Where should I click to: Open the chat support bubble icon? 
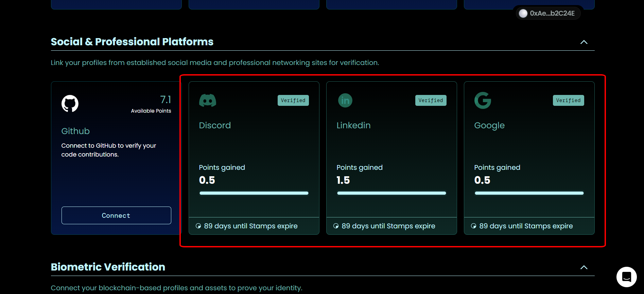coord(627,277)
